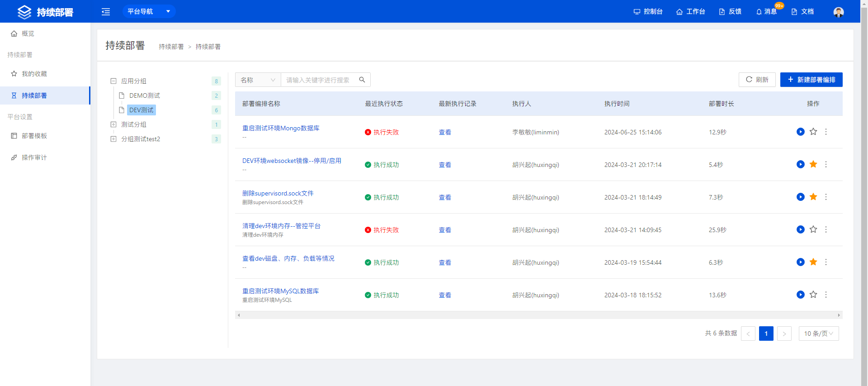The height and width of the screenshot is (386, 868).
Task: Open the 10 条/页 page size dropdown
Action: [819, 334]
